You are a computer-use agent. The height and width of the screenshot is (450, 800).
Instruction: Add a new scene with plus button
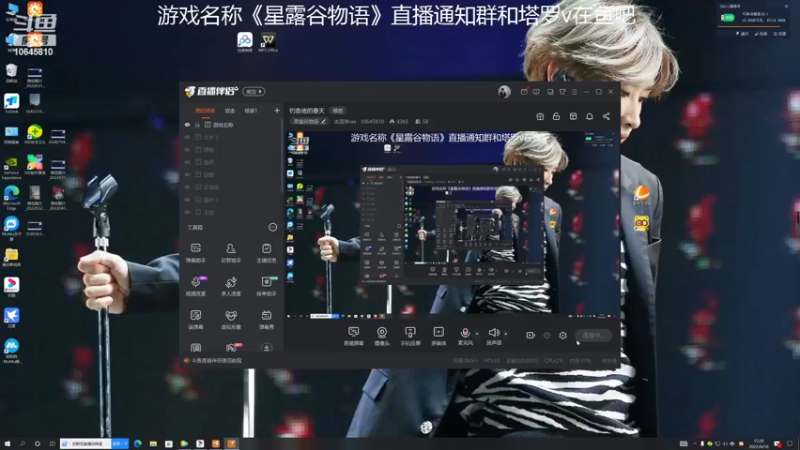pyautogui.click(x=277, y=110)
